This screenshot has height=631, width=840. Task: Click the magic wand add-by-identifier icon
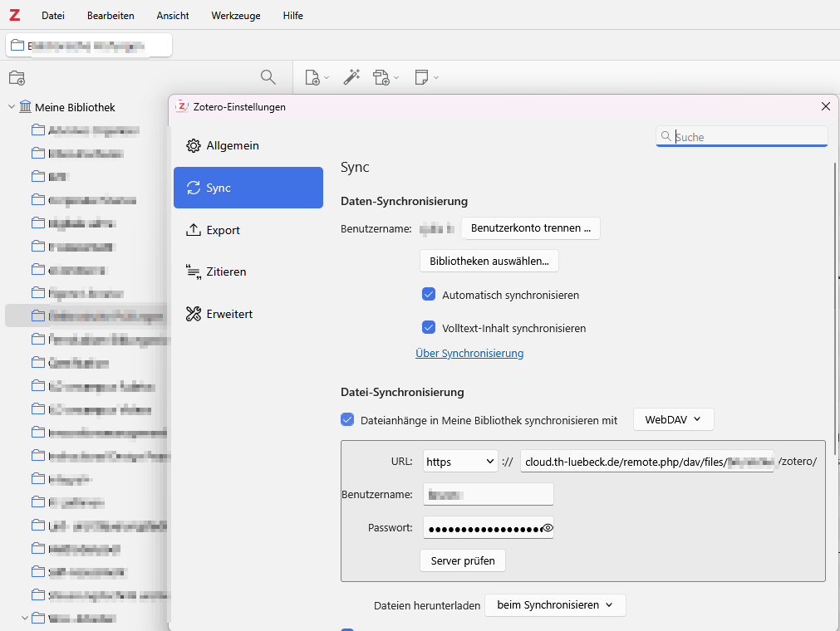pos(351,77)
